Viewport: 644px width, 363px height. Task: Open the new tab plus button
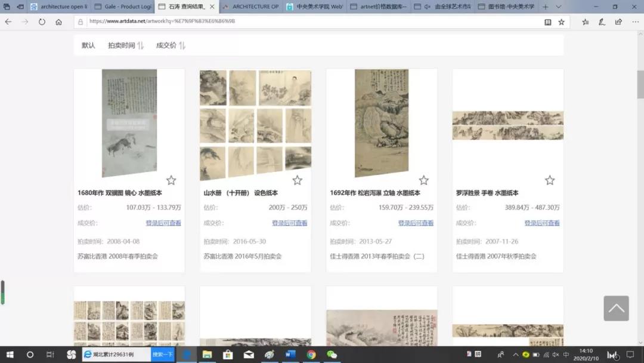pos(545,7)
